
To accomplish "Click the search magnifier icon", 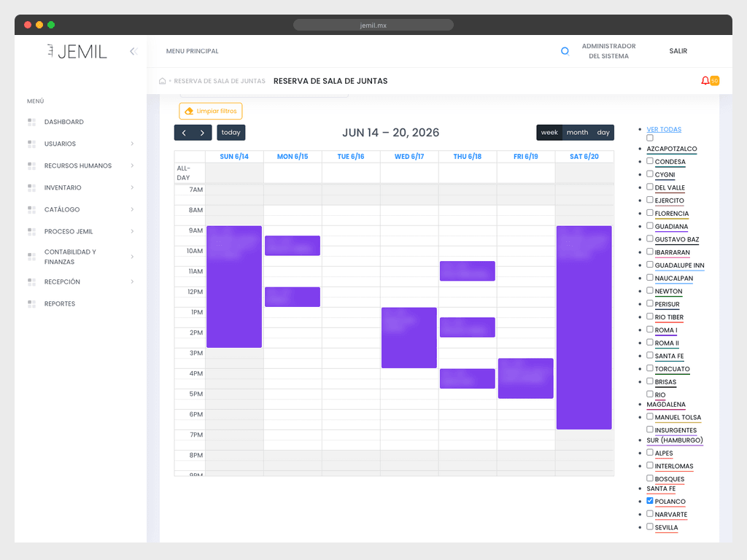I will [565, 51].
